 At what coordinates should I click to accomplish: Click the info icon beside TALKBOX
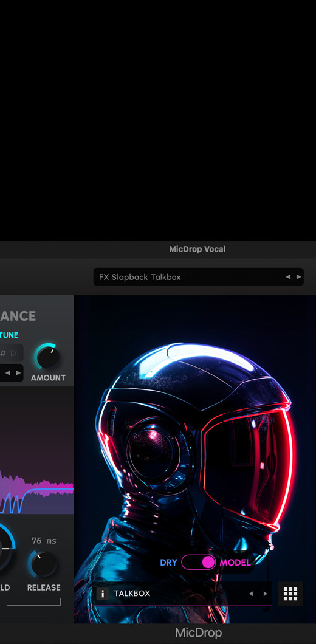[x=103, y=594]
